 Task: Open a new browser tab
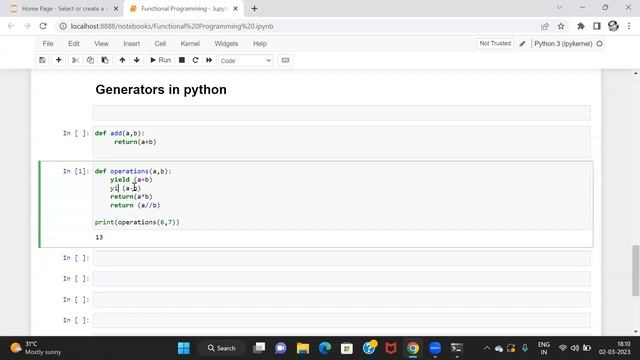point(254,9)
